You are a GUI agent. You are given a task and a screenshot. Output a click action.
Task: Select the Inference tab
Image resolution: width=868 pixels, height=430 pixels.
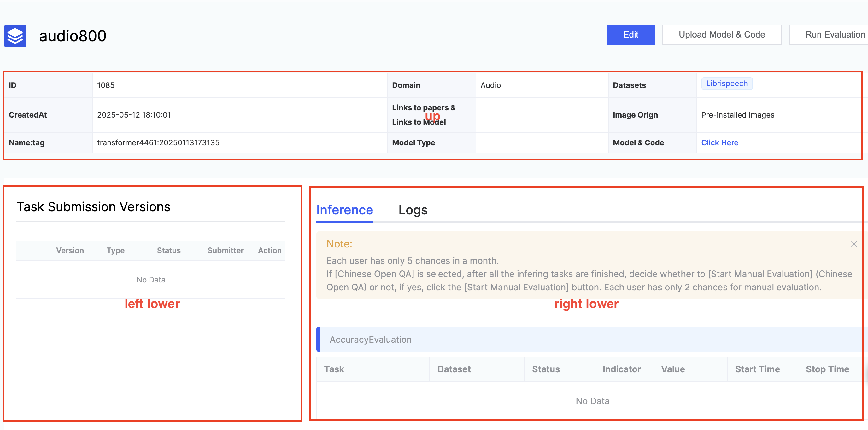(x=344, y=210)
